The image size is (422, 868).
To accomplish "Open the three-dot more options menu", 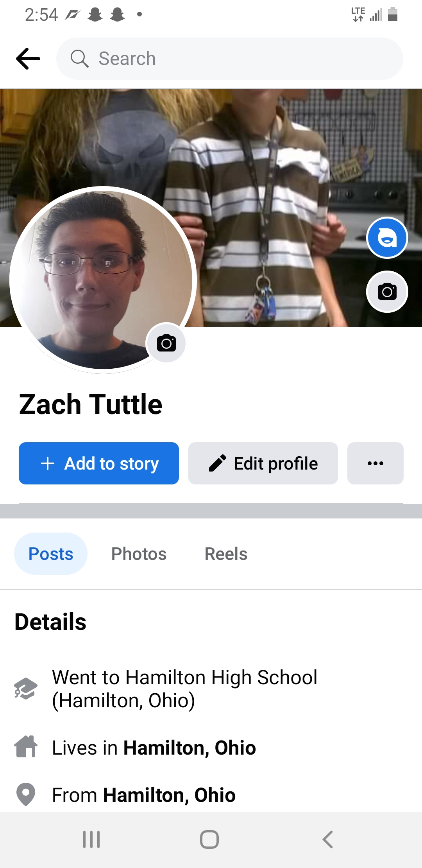I will (376, 463).
